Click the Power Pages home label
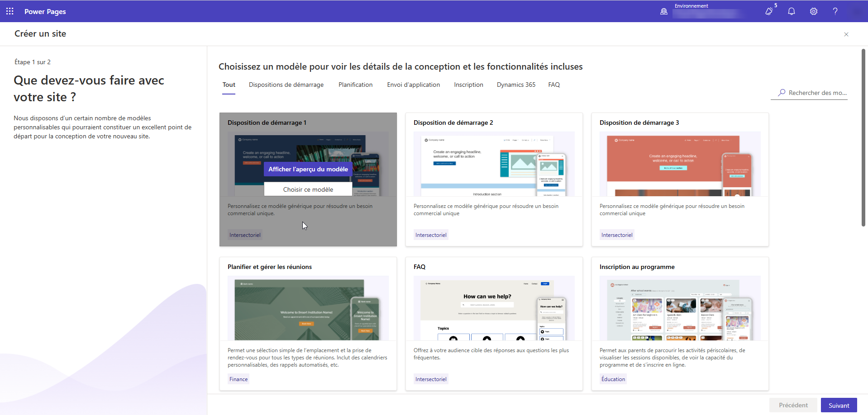Viewport: 868px width, 415px height. [45, 11]
